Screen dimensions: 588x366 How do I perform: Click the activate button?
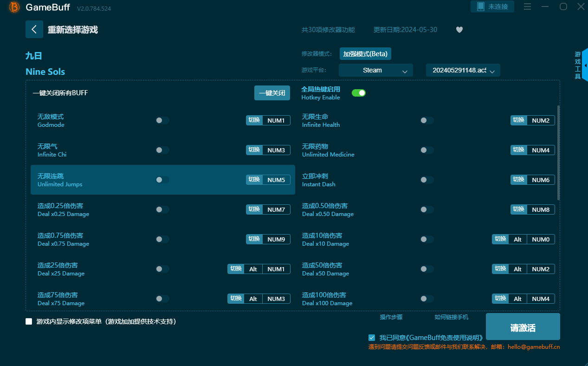523,327
